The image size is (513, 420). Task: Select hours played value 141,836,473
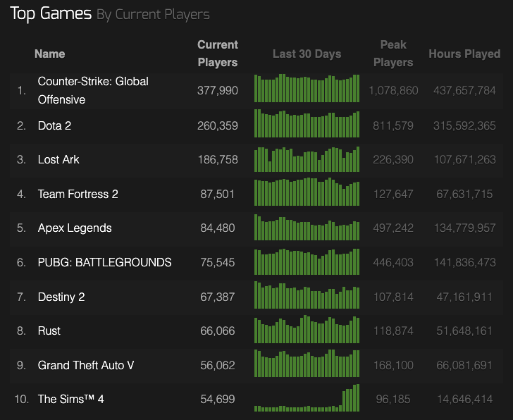(464, 262)
